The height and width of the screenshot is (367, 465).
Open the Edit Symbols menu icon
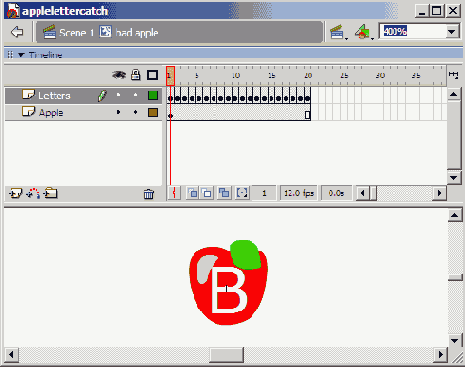coord(363,32)
